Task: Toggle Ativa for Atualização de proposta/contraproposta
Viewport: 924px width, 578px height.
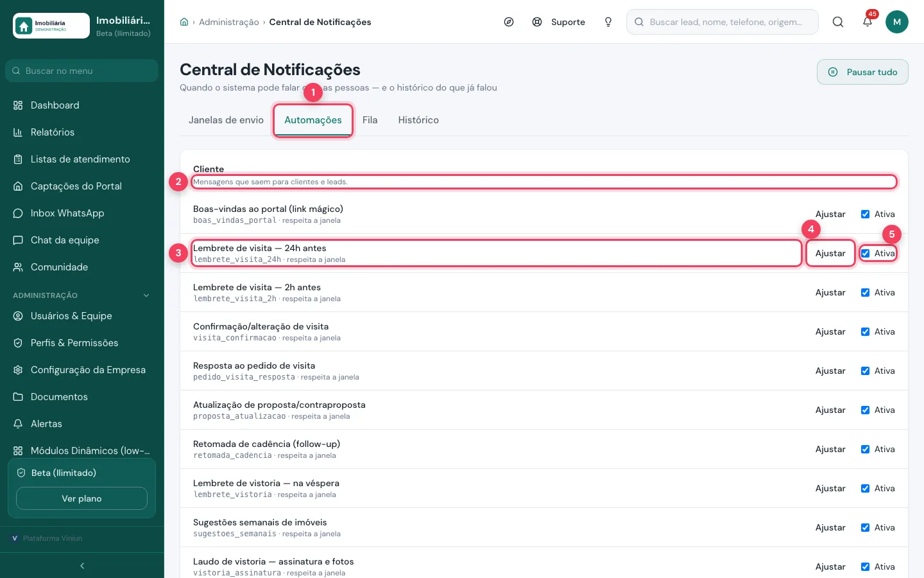Action: coord(865,410)
